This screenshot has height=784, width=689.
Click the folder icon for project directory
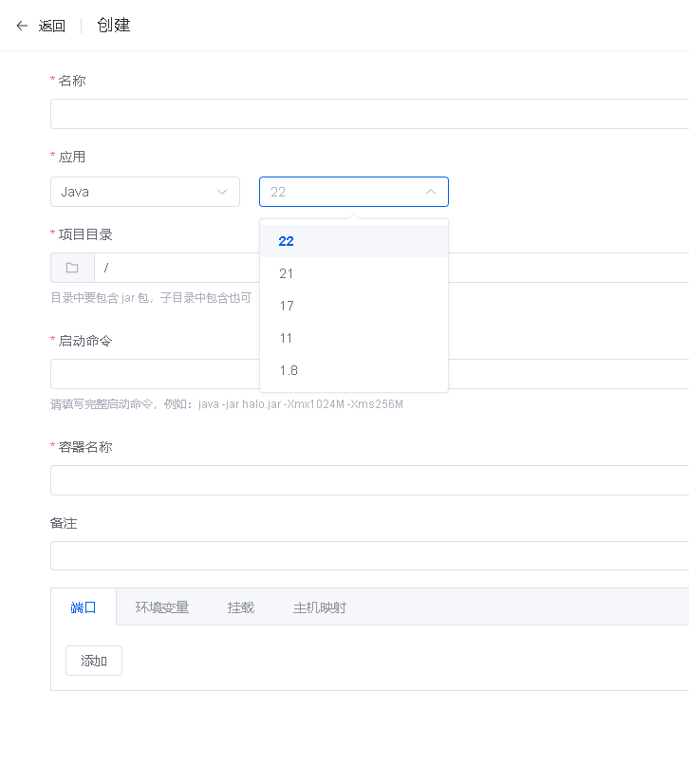click(72, 268)
